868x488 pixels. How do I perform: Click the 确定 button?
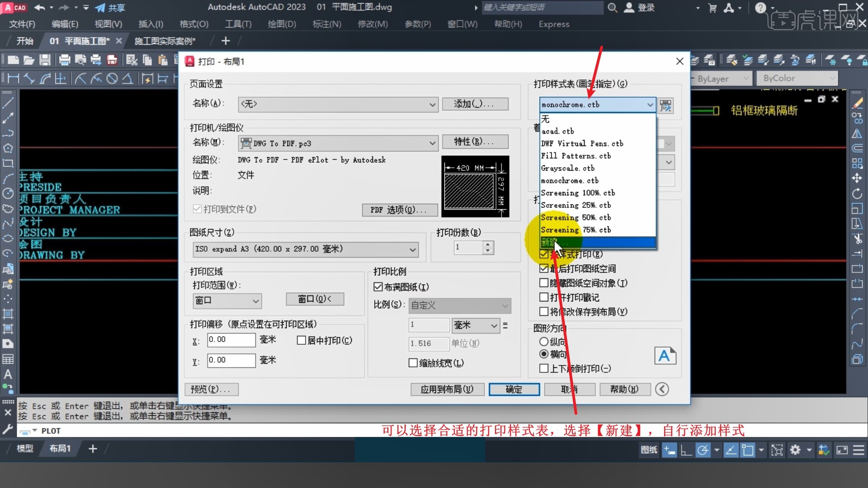tap(514, 389)
